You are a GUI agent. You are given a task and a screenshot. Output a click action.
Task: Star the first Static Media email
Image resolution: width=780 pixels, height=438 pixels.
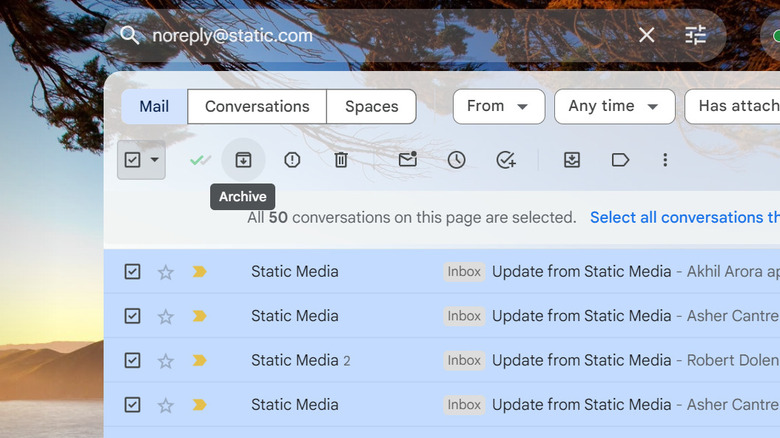[x=166, y=272]
